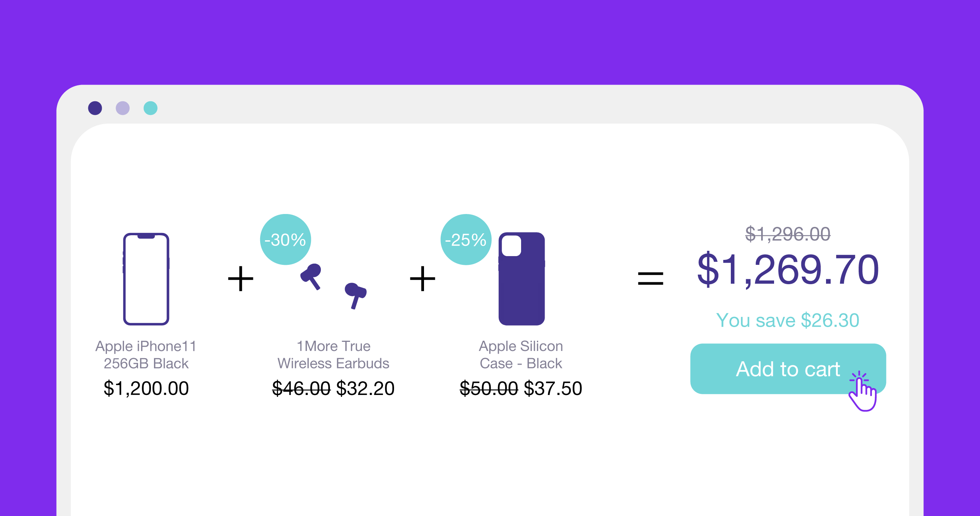Click the You save $26.30 text
Screen dimensions: 980x516
(x=787, y=320)
